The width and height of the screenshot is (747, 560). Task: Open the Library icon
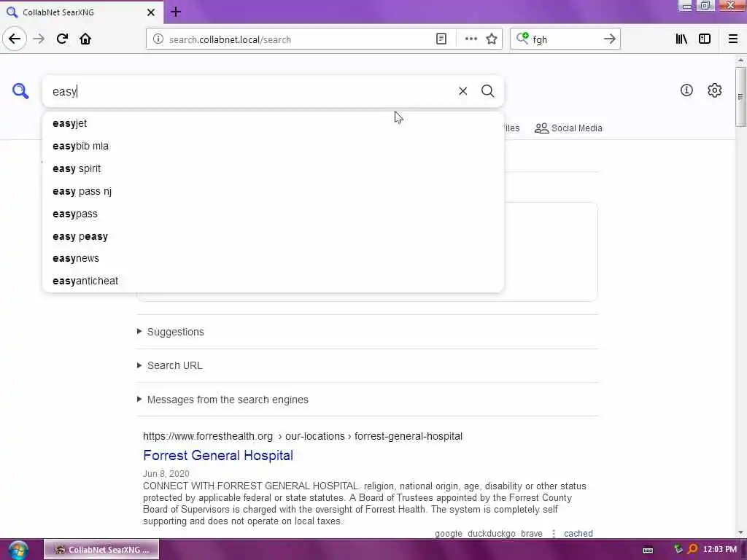pyautogui.click(x=681, y=39)
